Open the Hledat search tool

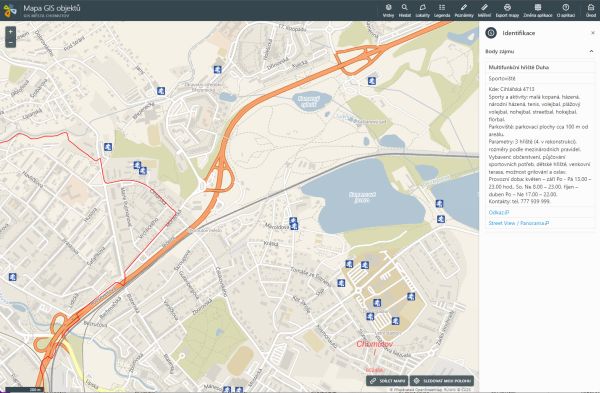tap(404, 10)
